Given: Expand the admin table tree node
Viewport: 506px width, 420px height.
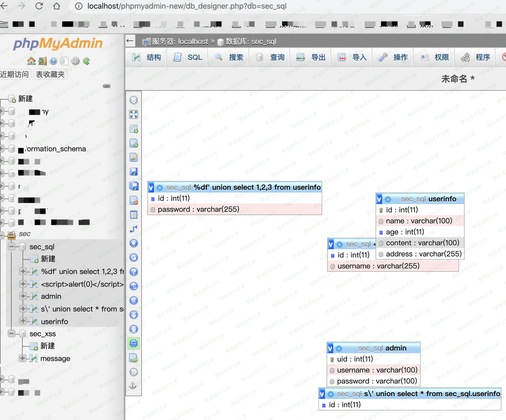Looking at the screenshot, I should (23, 296).
